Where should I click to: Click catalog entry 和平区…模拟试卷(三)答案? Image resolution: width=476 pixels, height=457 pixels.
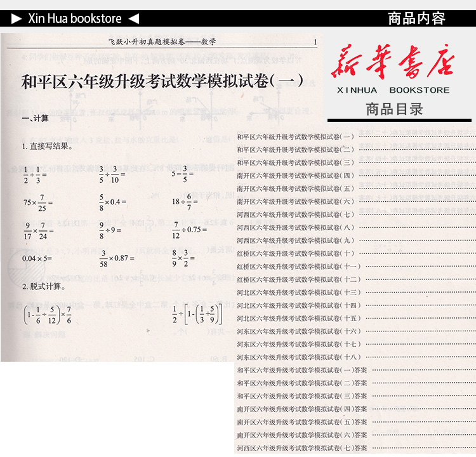pos(302,396)
